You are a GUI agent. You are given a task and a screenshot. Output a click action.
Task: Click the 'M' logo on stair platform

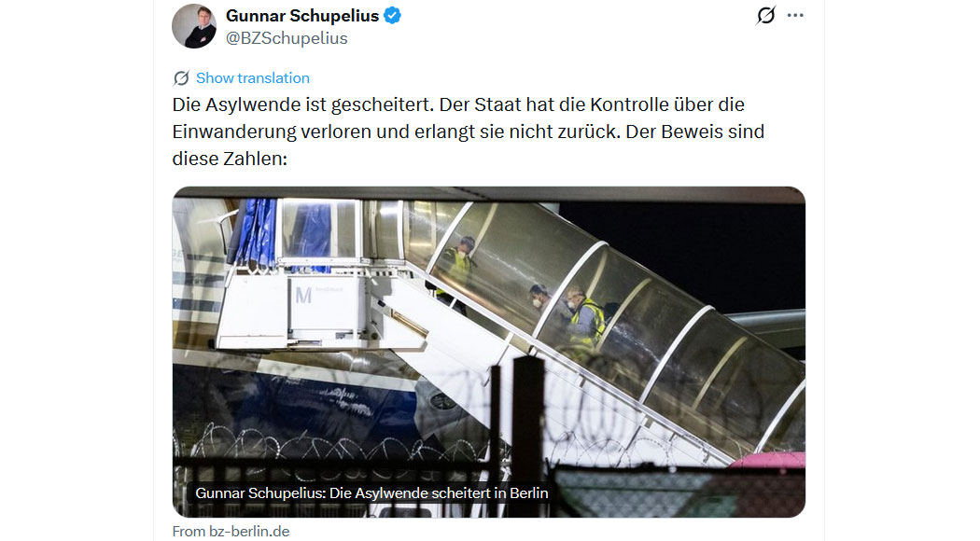pos(303,295)
